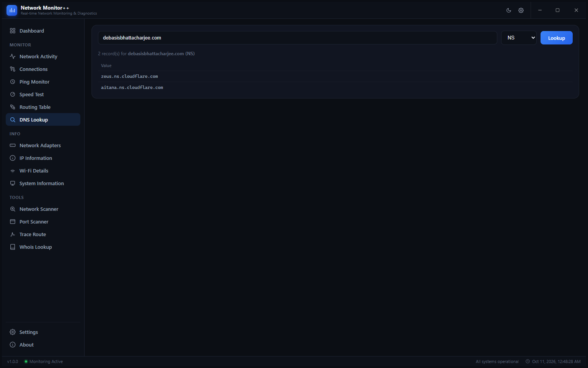Open Trace Route tool
Screen dimensions: 588x368
click(x=43, y=234)
